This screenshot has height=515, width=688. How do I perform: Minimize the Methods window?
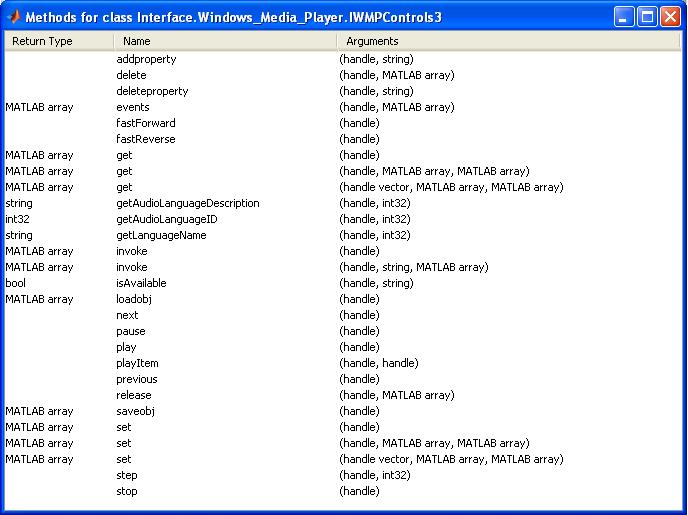pos(624,17)
